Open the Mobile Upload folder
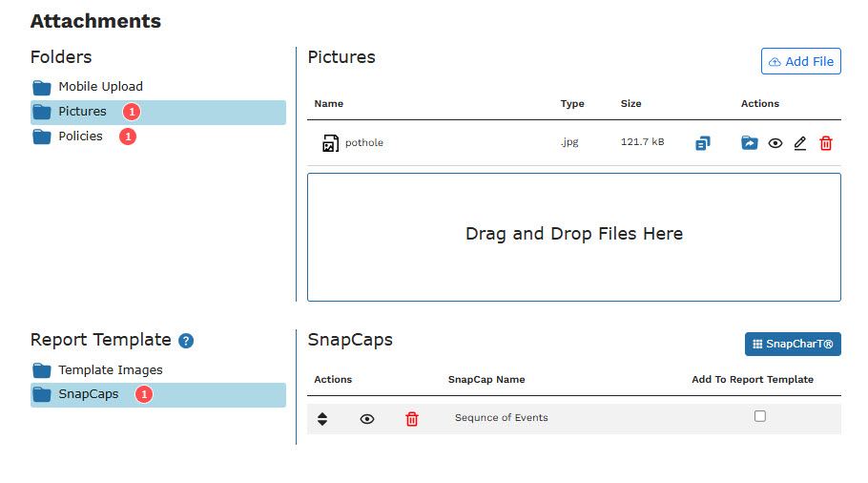This screenshot has width=868, height=483. pyautogui.click(x=100, y=87)
